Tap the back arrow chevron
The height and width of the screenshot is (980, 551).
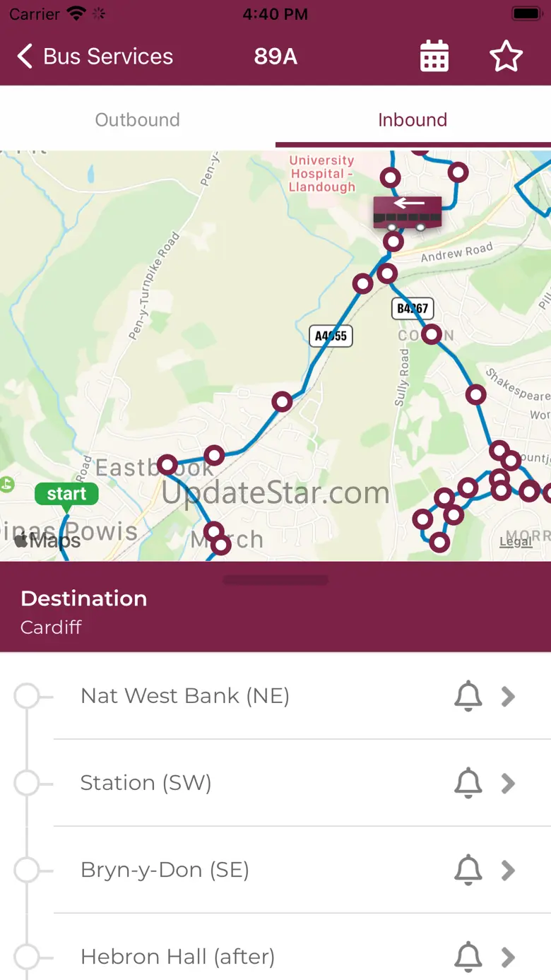[x=25, y=57]
